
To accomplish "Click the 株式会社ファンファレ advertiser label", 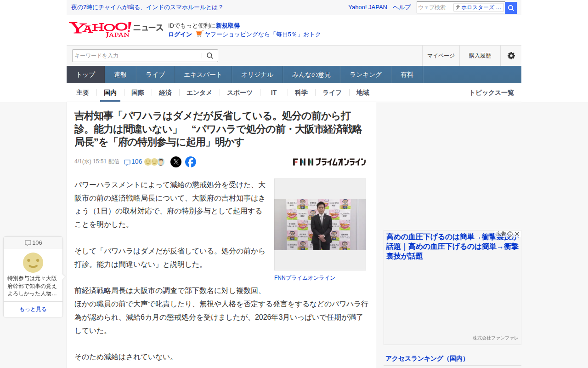I will pos(495,338).
